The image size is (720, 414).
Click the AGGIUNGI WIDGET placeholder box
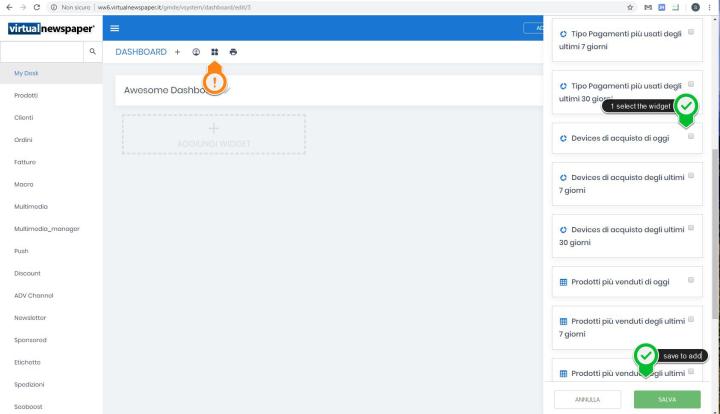214,134
